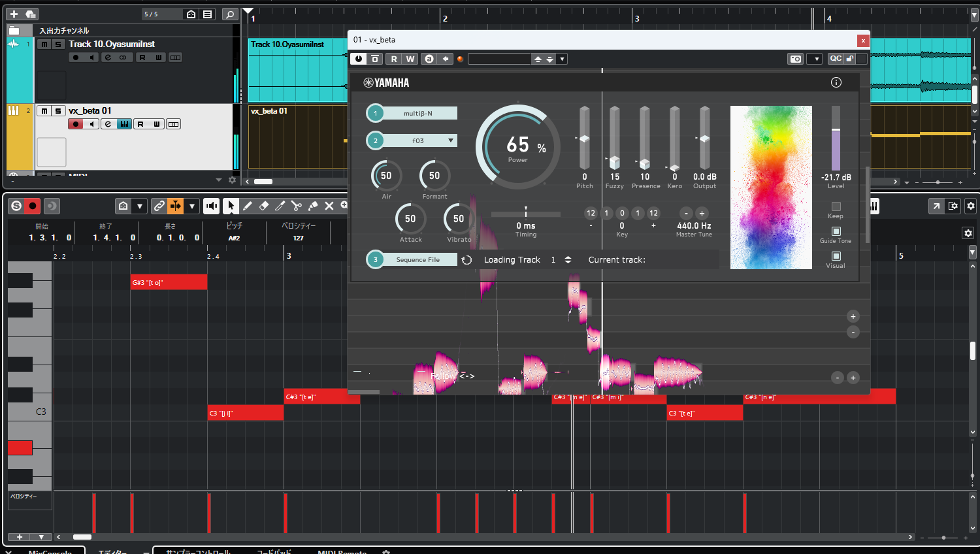980x554 pixels.
Task: Open the f03 voice dropdown
Action: point(419,140)
